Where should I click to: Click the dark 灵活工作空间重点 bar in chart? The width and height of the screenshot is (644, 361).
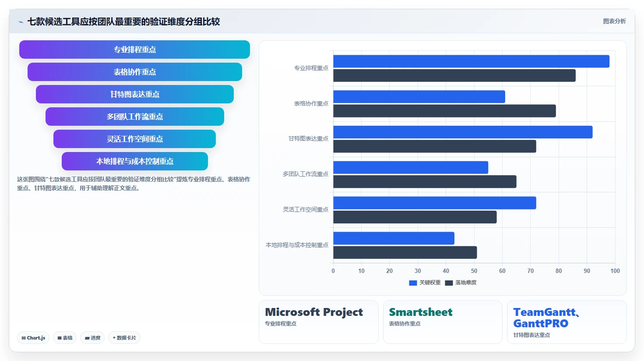point(415,217)
